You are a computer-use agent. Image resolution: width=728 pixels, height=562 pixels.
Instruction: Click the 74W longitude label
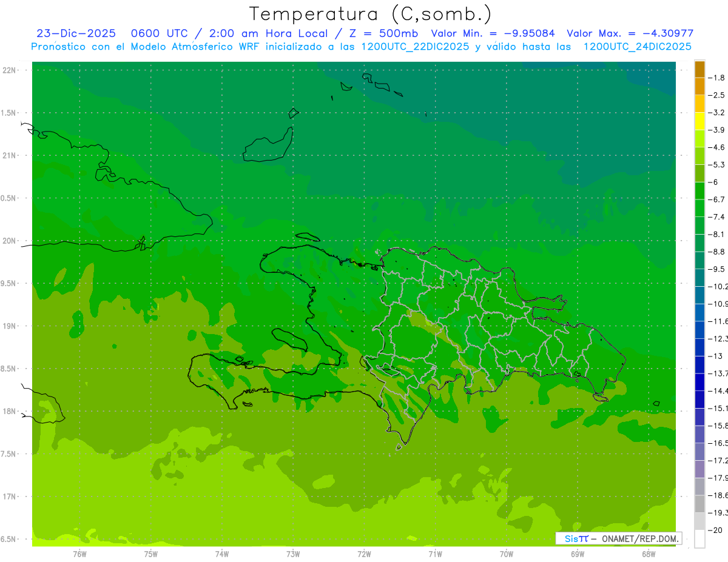222,554
